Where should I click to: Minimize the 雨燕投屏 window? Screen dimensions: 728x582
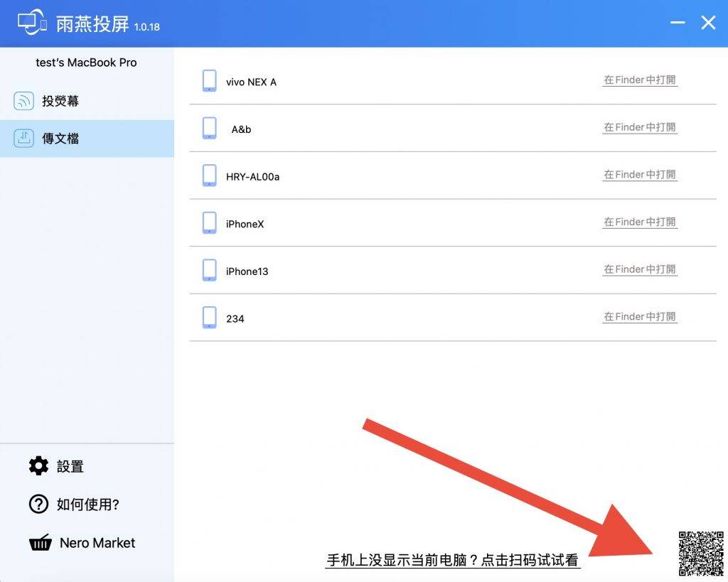pyautogui.click(x=678, y=22)
